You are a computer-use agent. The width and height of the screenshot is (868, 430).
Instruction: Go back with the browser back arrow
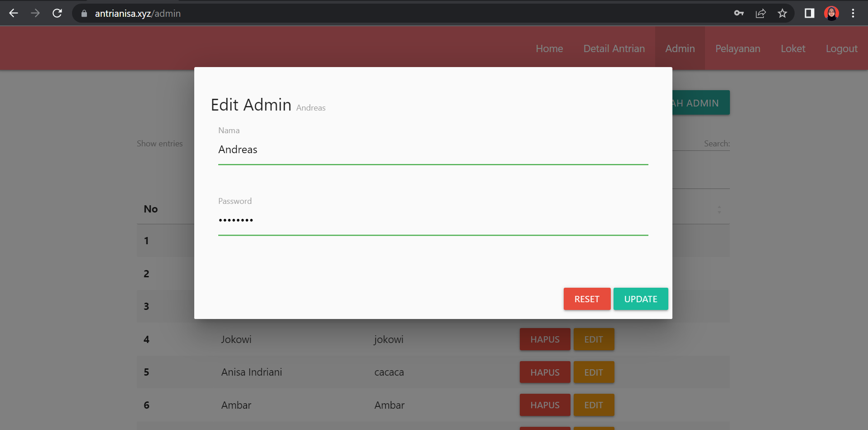point(14,13)
